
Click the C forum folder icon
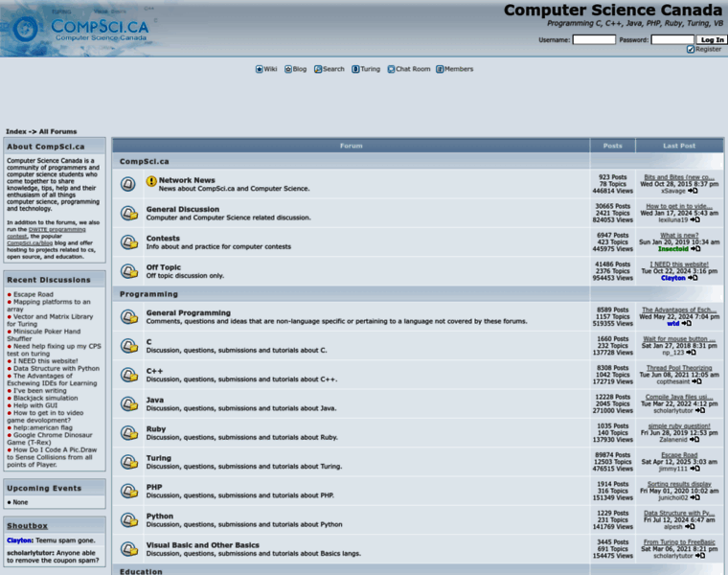[x=129, y=346]
